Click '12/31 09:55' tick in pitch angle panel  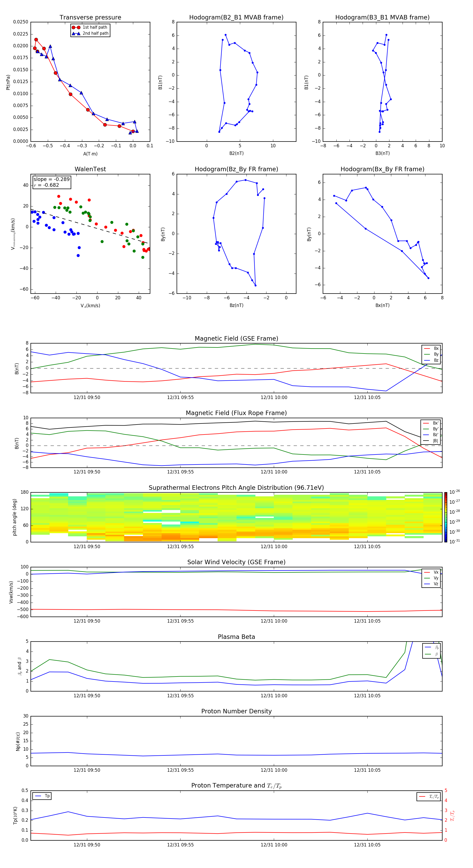181,547
